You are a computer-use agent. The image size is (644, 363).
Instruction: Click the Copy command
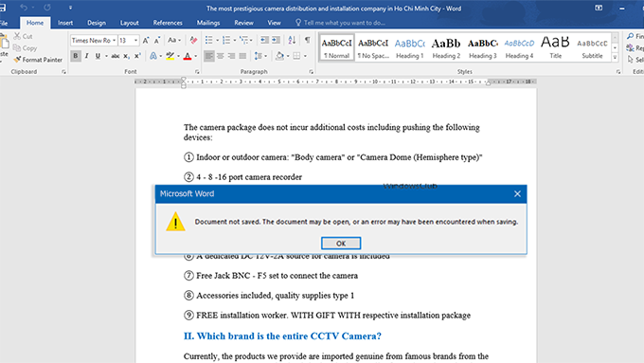tap(25, 48)
